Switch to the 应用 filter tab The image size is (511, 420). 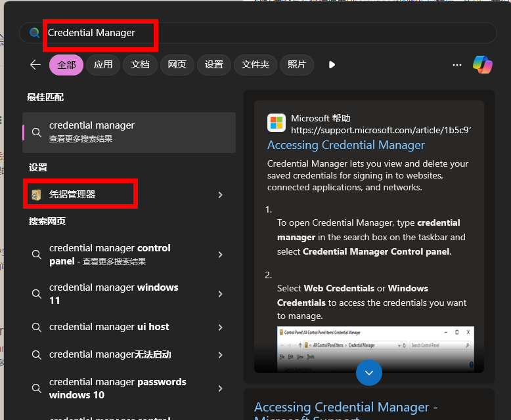[103, 64]
